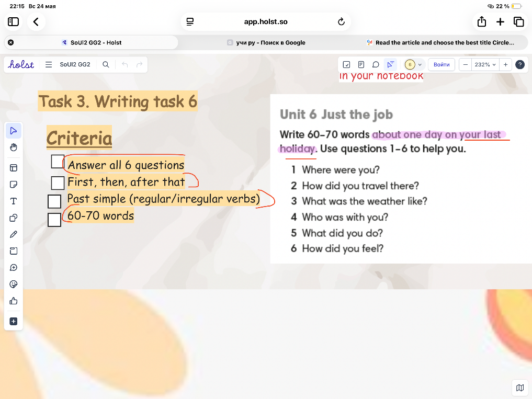Screen dimensions: 532x399
Task: Switch to 'SoUl2 GG2 - Holst' tab
Action: (x=91, y=43)
